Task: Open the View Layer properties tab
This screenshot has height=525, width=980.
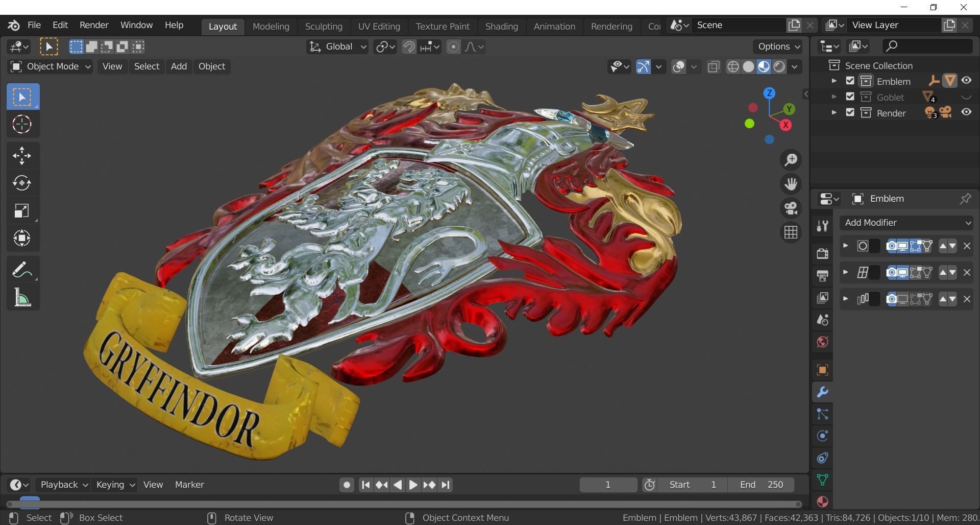Action: 822,298
